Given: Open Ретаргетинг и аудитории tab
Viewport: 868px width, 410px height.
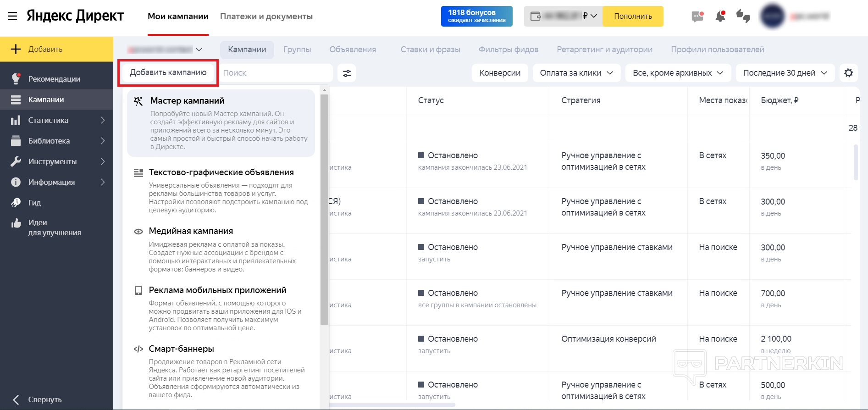Looking at the screenshot, I should pos(605,50).
